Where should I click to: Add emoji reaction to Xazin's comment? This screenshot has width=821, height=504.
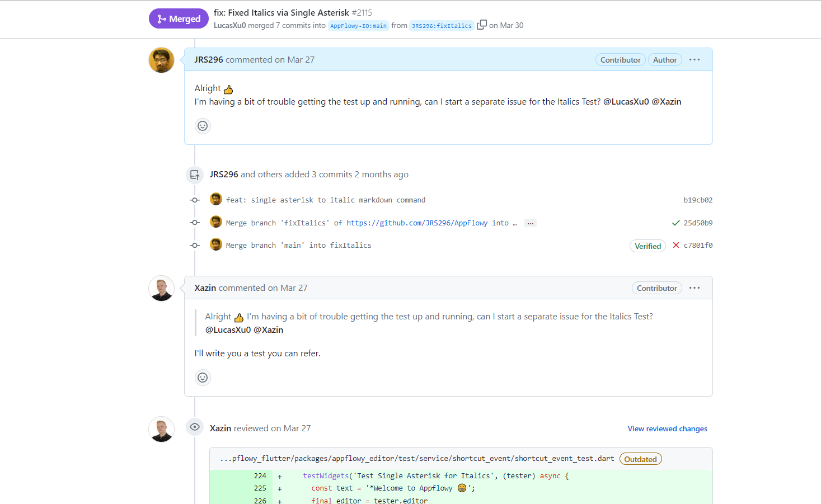(203, 378)
